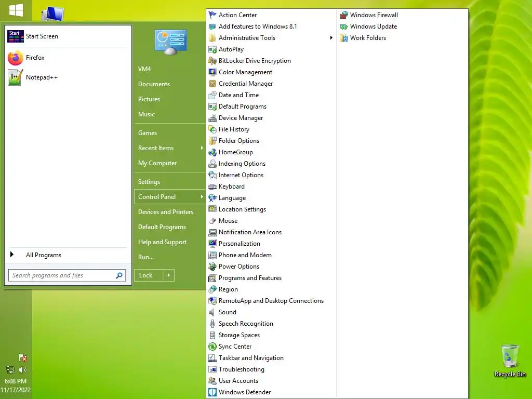The height and width of the screenshot is (399, 532).
Task: Open the Action Center flag in system tray
Action: tap(23, 357)
